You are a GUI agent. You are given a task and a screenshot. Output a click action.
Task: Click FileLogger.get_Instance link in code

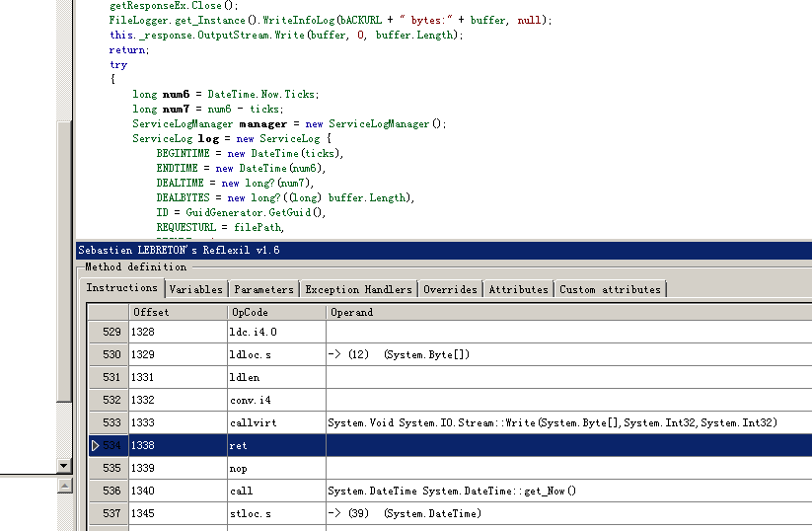click(x=177, y=20)
